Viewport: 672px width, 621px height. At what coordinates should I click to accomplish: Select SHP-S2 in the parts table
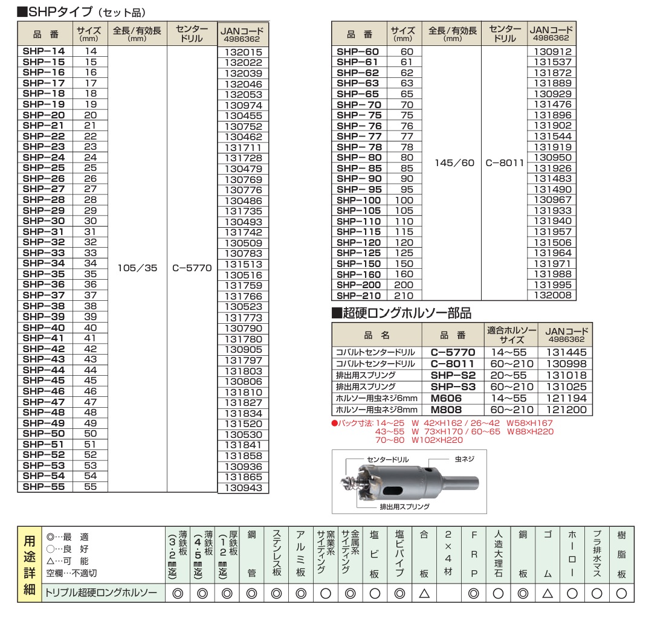point(453,376)
